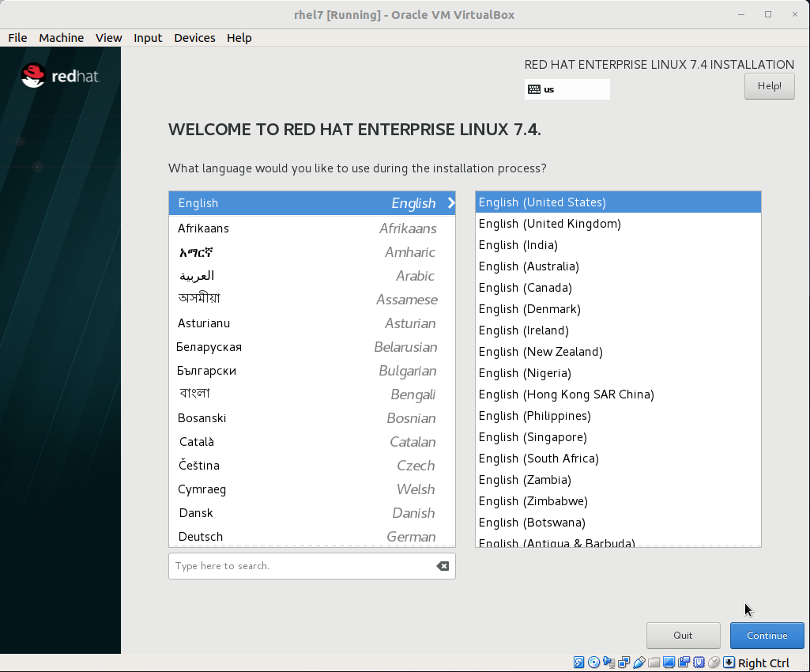Select Čeština language
This screenshot has height=672, width=810.
(x=312, y=466)
